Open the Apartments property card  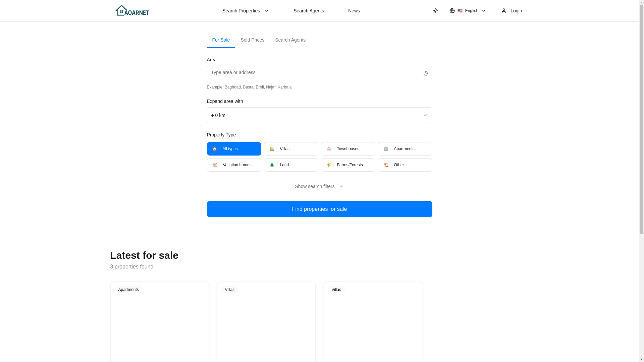point(159,322)
